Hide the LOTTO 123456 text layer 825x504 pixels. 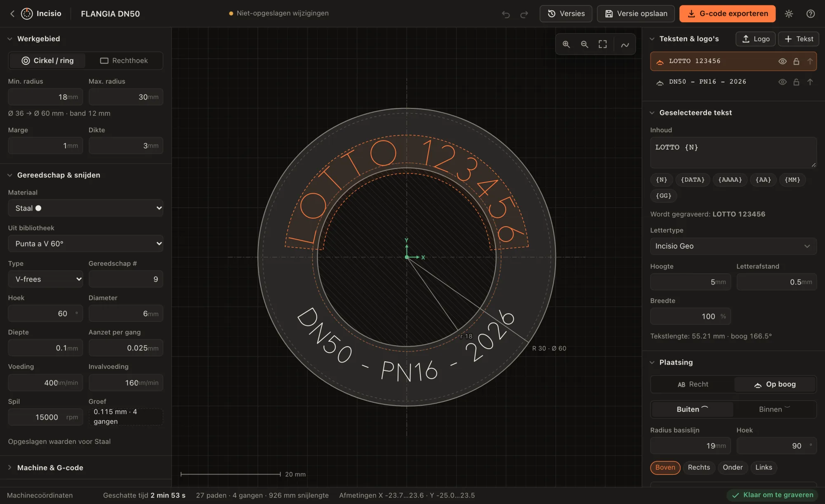tap(782, 61)
